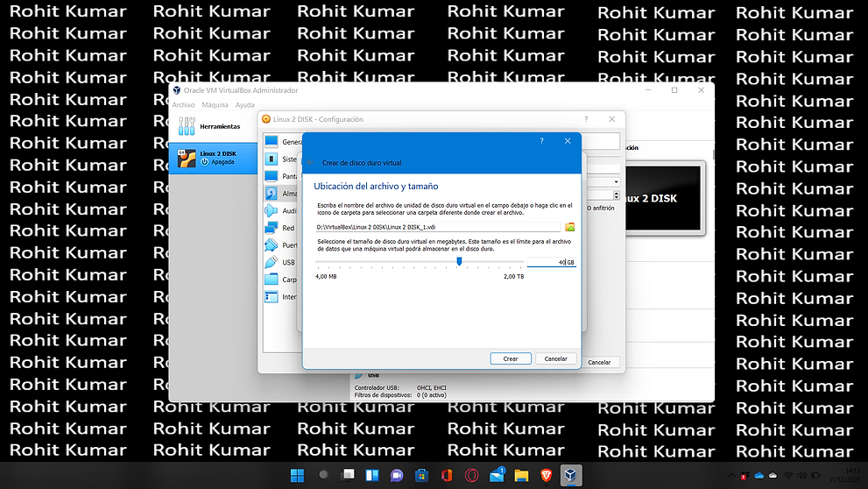Open Task View on the taskbar
This screenshot has width=868, height=489.
pos(349,475)
